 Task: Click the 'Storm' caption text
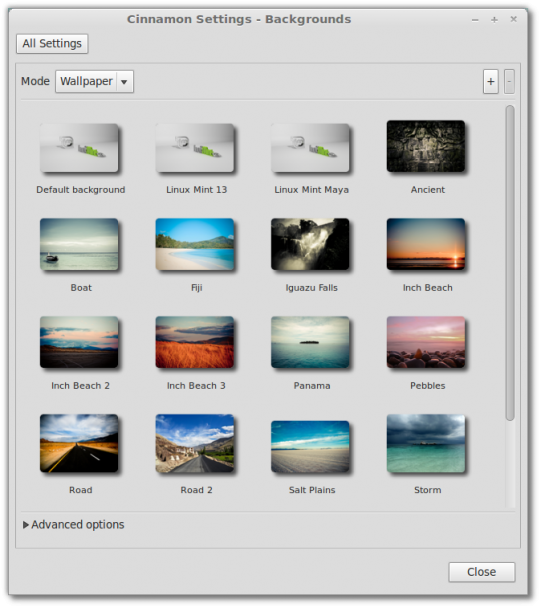pyautogui.click(x=428, y=490)
